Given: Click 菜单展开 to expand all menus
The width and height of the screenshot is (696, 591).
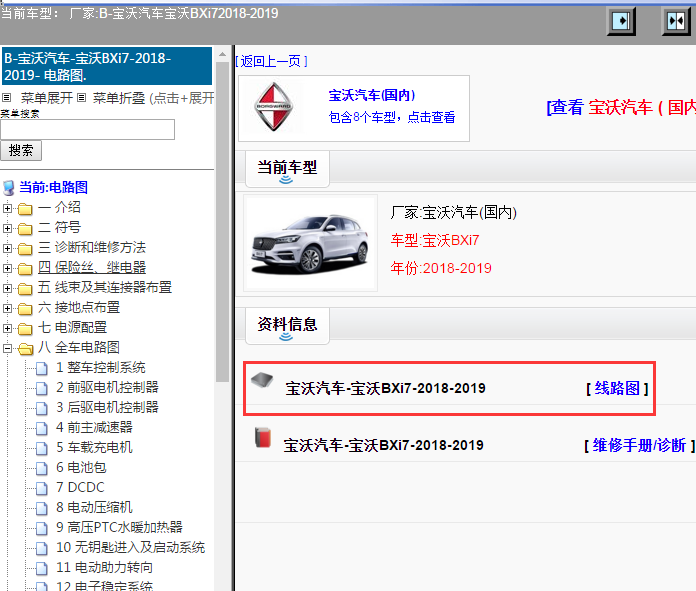Looking at the screenshot, I should coord(47,98).
